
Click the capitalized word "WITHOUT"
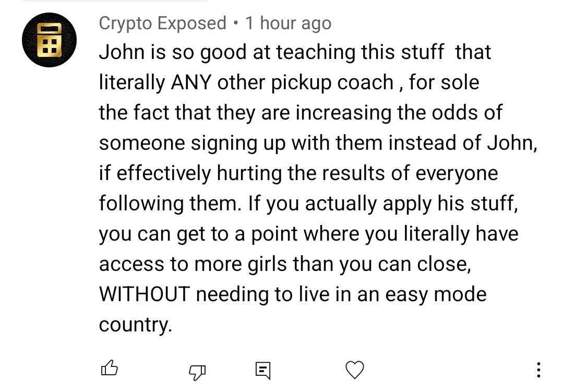point(143,294)
